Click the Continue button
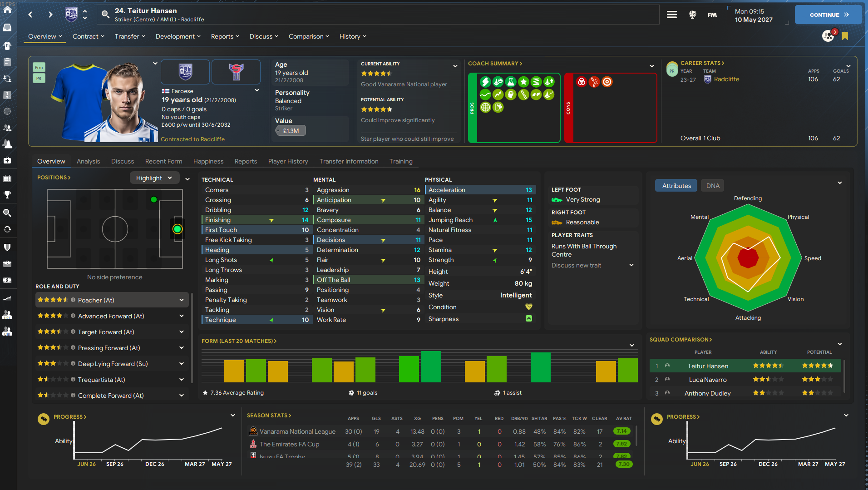Screen dimensions: 868x490 click(829, 15)
